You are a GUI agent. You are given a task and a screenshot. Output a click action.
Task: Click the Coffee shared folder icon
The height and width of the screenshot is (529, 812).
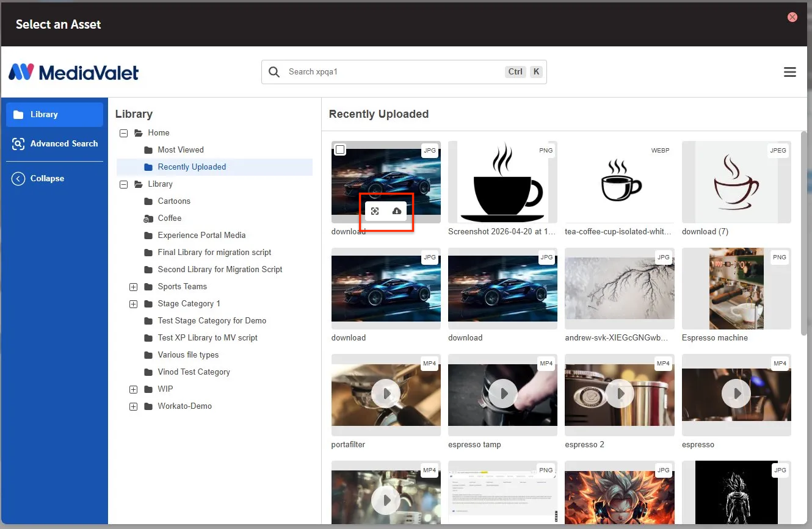pos(148,218)
